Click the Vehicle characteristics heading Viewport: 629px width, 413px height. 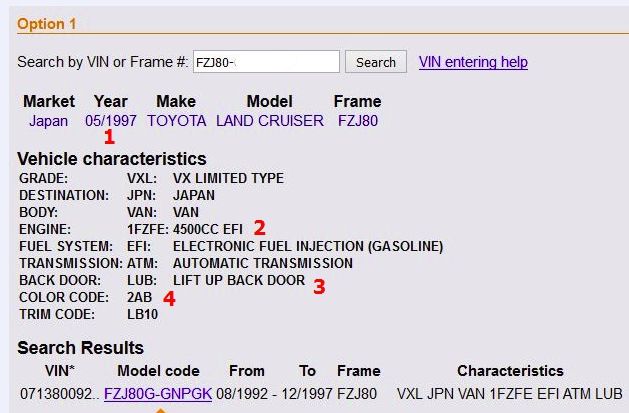point(112,159)
